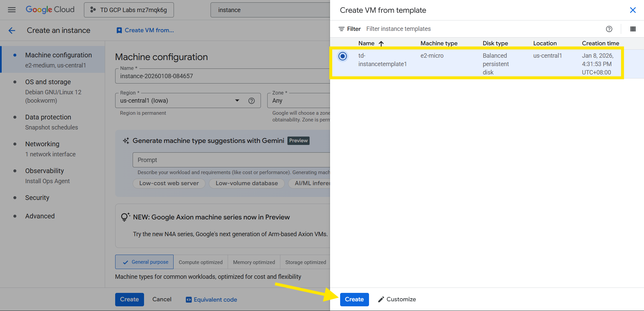This screenshot has width=644, height=311.
Task: Click the pencil Customize button
Action: [397, 299]
